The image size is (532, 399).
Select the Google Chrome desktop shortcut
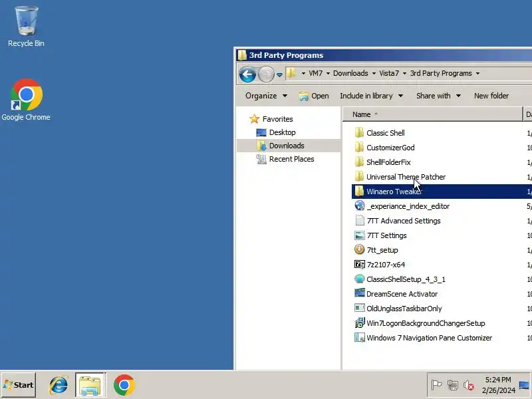[26, 100]
